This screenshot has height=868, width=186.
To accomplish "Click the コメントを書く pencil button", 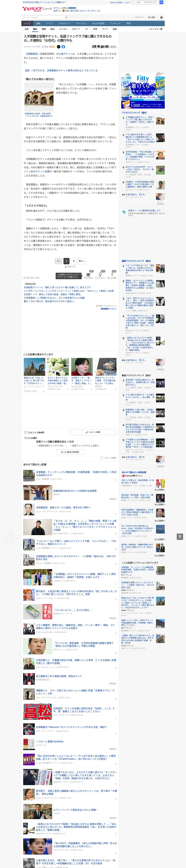I will tap(93, 432).
